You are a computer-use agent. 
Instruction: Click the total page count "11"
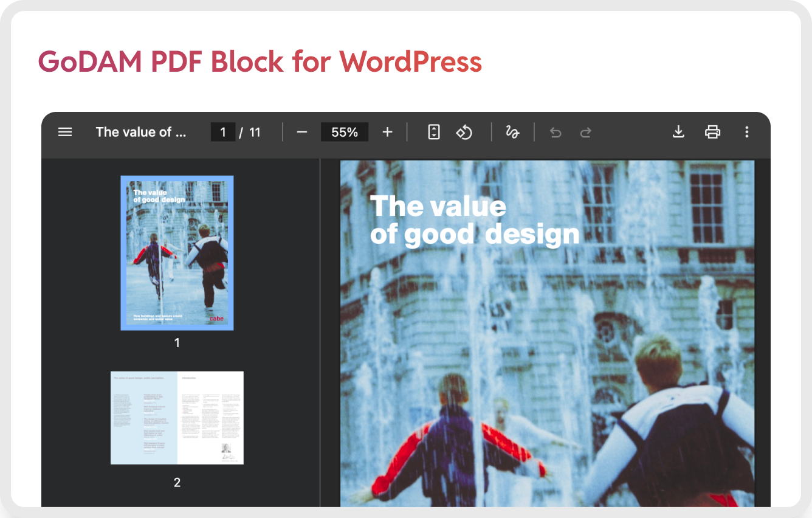click(255, 132)
